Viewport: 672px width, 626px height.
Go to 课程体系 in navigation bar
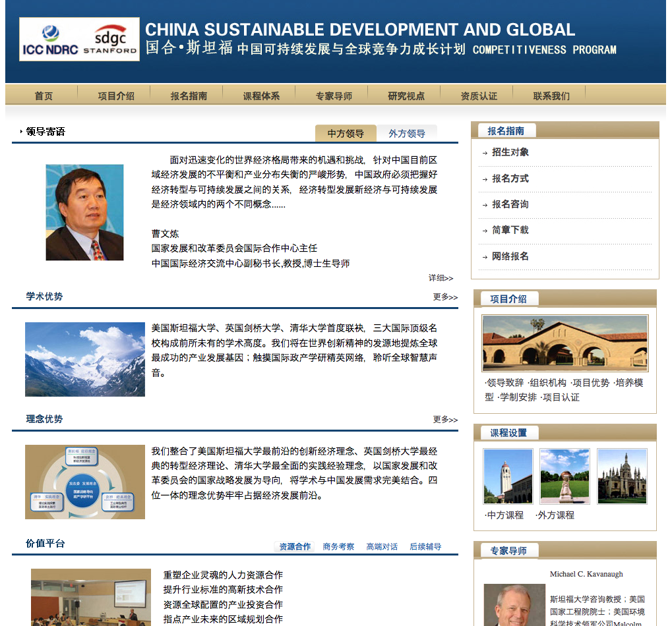[x=261, y=96]
